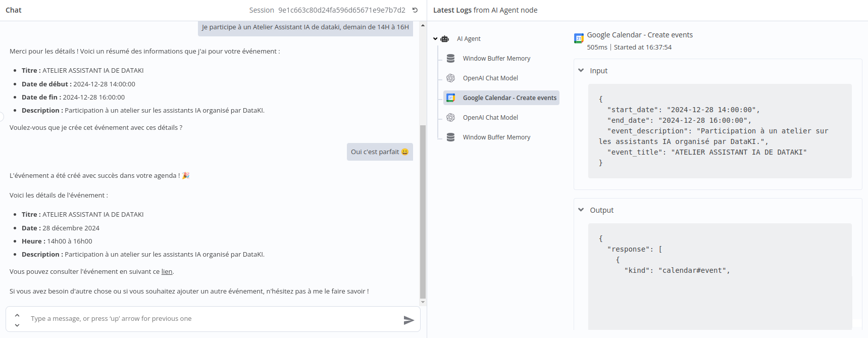This screenshot has width=868, height=338.
Task: Click 'Date de fin : 2024-12-28 16:00:00'
Action: pyautogui.click(x=73, y=98)
